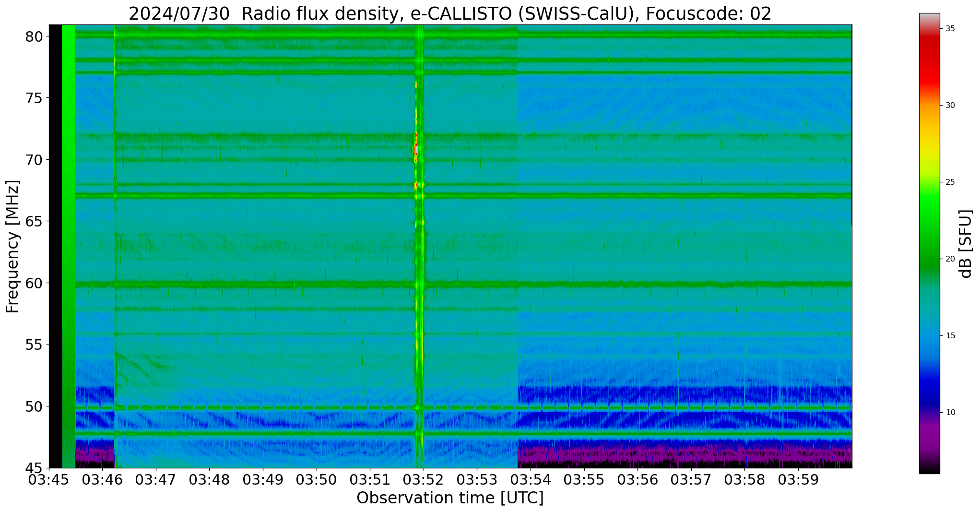
Task: Click the 03:48 time tick label
Action: [x=209, y=480]
